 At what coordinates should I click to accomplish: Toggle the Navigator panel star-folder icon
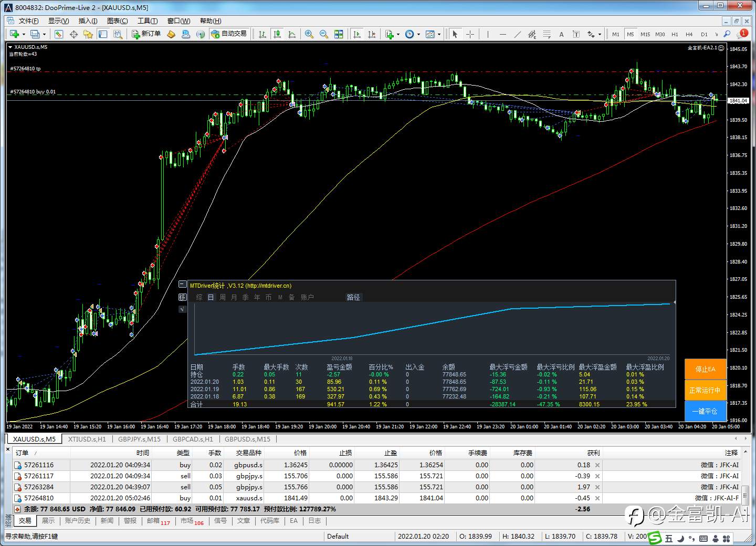click(x=88, y=34)
